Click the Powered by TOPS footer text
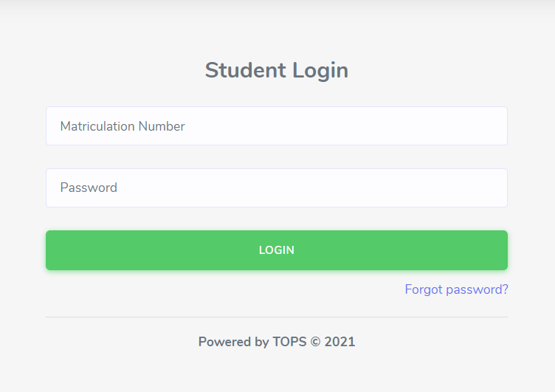Screen dimensions: 555x392 [x=276, y=342]
